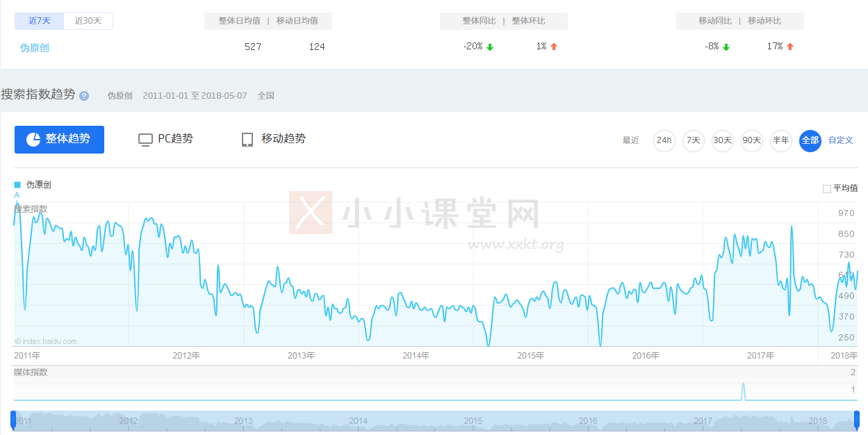This screenshot has width=868, height=435.
Task: Open the 自定义 date range link
Action: 841,140
